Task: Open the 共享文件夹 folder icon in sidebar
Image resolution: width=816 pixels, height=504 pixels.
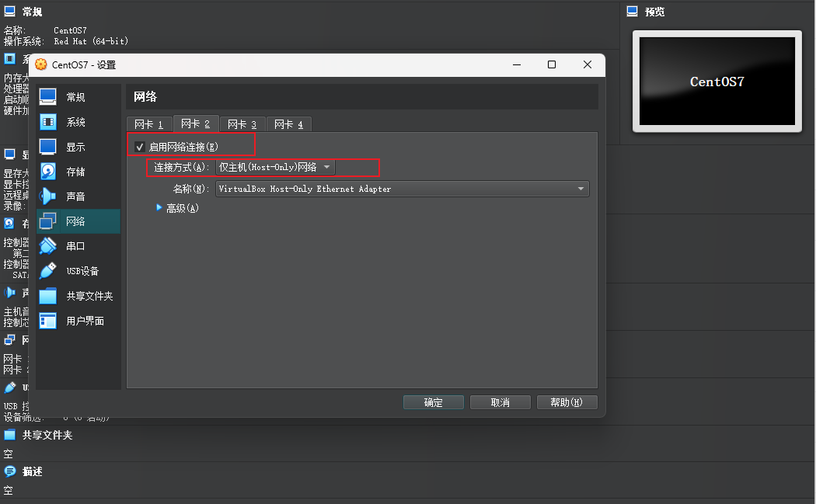Action: (x=48, y=295)
